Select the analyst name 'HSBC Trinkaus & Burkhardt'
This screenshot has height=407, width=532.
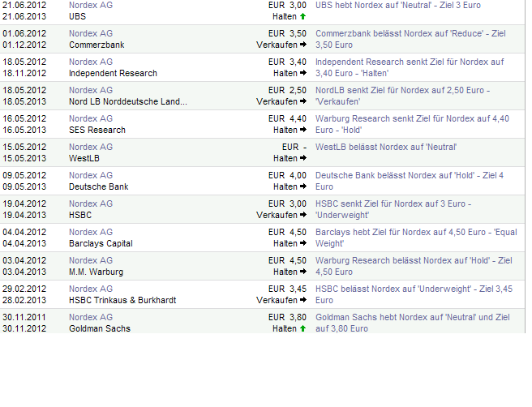coord(122,300)
